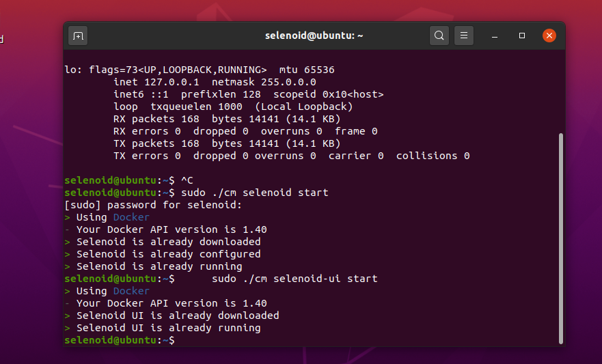Click 'Selenoid is already configured' line
The height and width of the screenshot is (364, 602).
[x=163, y=254]
